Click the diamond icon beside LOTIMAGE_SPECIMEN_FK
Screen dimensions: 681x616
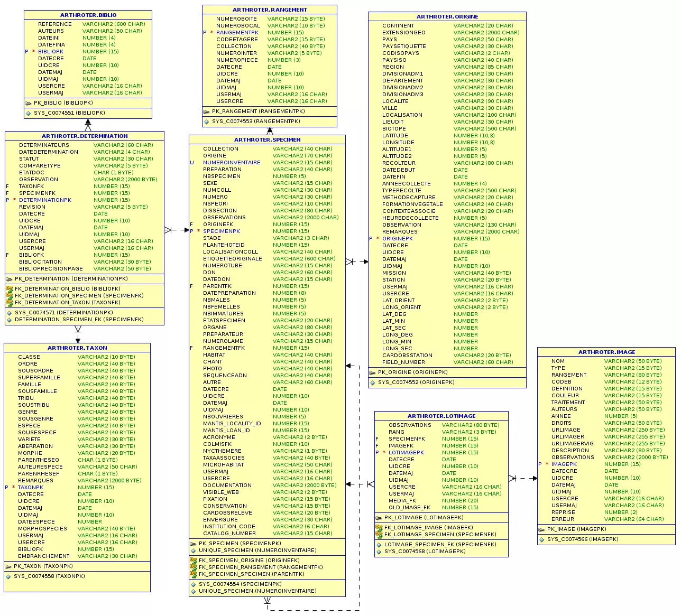coord(379,545)
